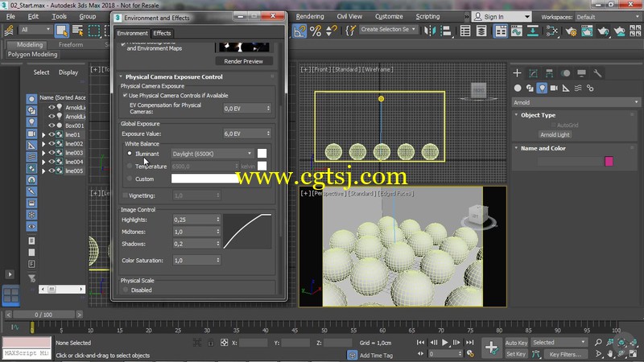Open the Key Filters button

pyautogui.click(x=565, y=354)
